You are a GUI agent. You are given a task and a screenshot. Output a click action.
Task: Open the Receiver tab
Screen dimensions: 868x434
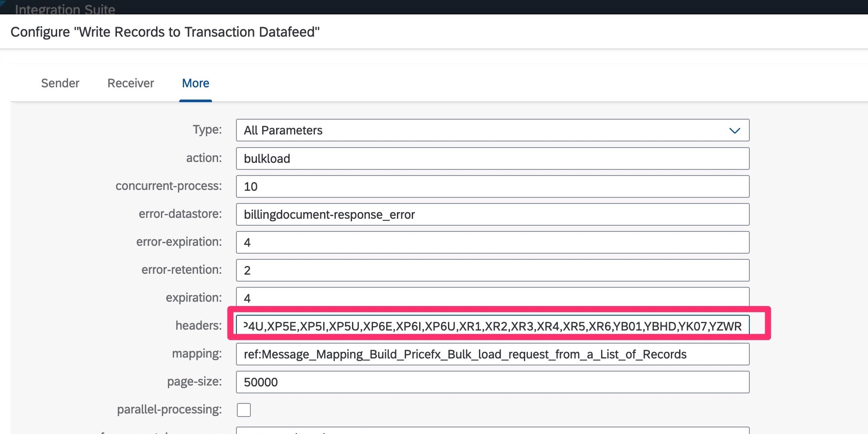tap(130, 83)
